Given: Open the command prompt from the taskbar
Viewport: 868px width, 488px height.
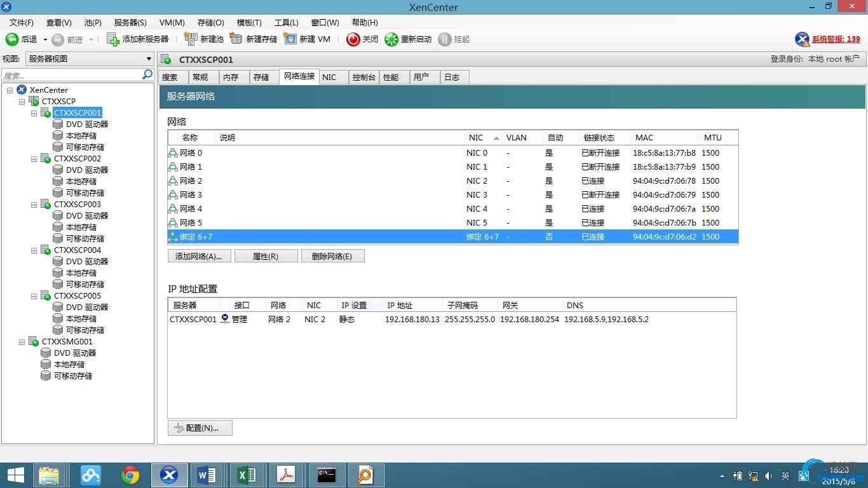Looking at the screenshot, I should tap(327, 475).
